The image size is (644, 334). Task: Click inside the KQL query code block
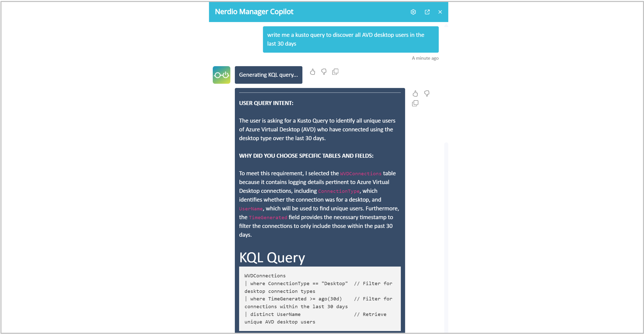pyautogui.click(x=319, y=299)
